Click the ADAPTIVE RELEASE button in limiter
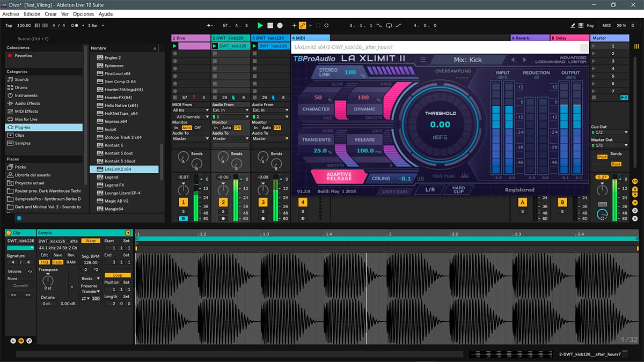This screenshot has height=362, width=644. (339, 177)
